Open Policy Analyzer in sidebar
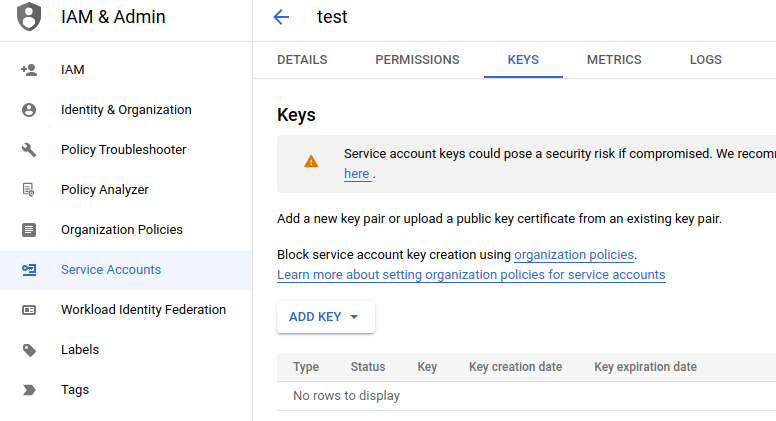Viewport: 776px width, 421px height. pos(126,189)
